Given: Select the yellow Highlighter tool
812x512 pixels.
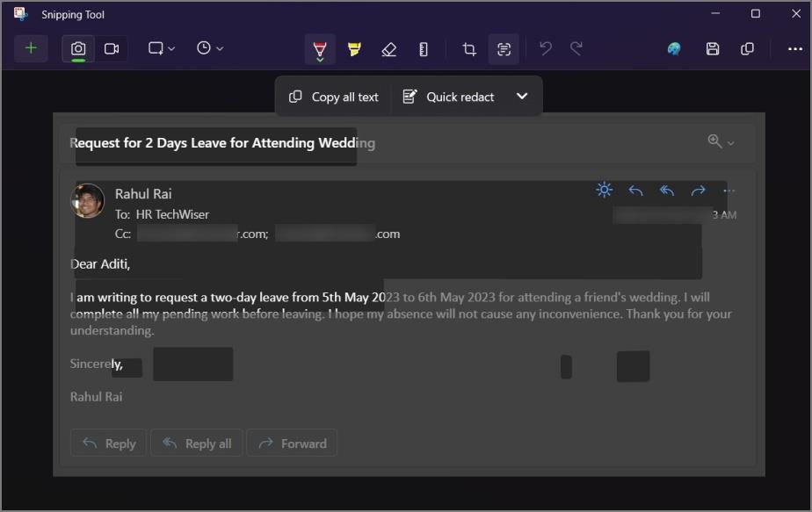Looking at the screenshot, I should 354,49.
